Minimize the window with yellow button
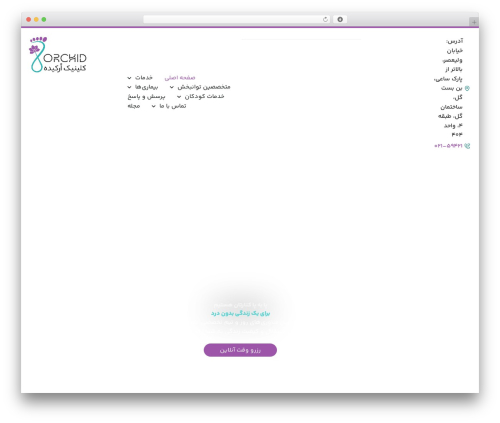The height and width of the screenshot is (423, 500). tap(36, 19)
